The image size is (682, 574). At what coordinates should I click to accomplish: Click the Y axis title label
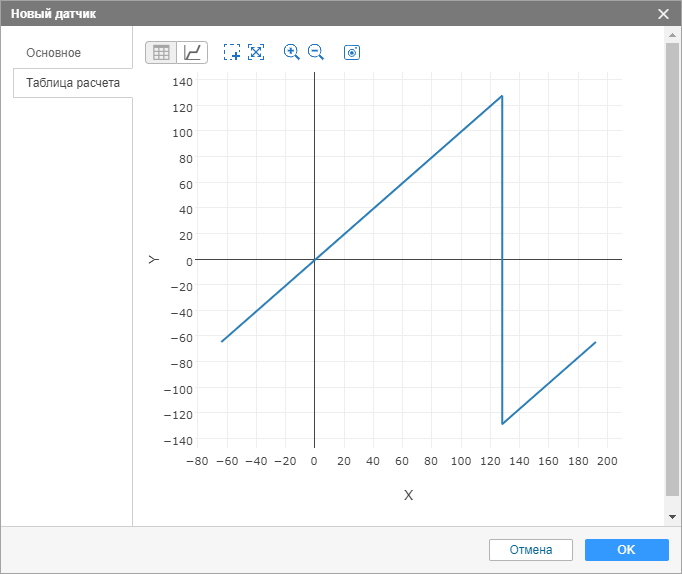[154, 259]
